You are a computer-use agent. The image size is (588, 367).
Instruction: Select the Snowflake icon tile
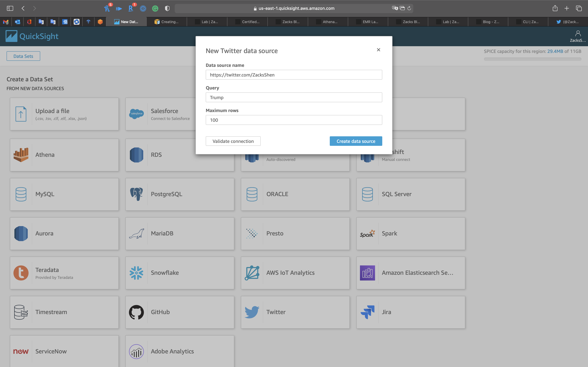point(136,273)
